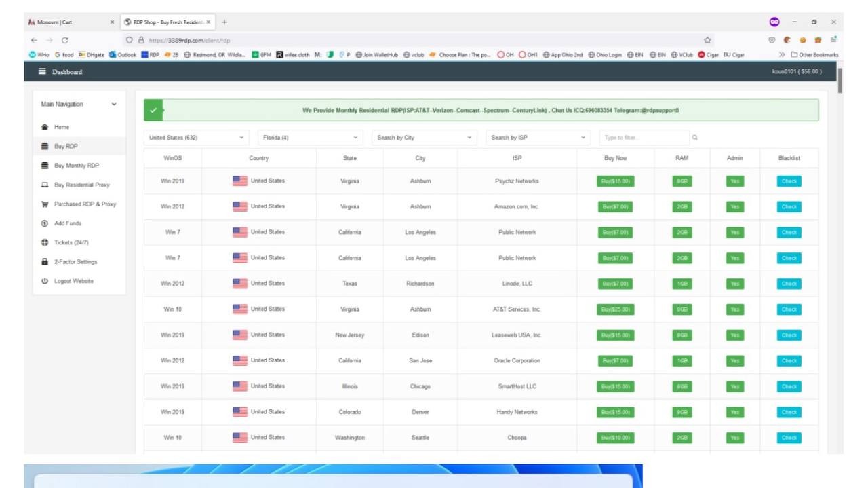
Task: Click the green checkmark icon in the notice banner
Action: coord(153,110)
